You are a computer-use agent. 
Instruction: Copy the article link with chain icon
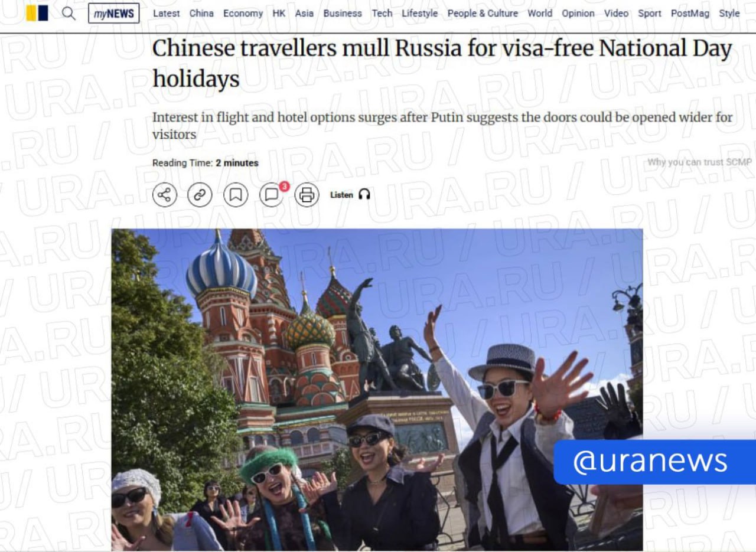click(200, 195)
